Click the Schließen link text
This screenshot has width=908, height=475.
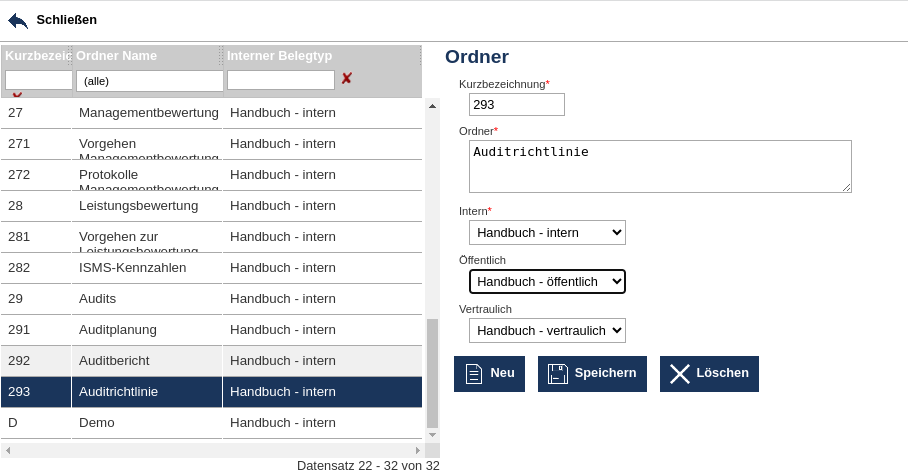pos(66,20)
